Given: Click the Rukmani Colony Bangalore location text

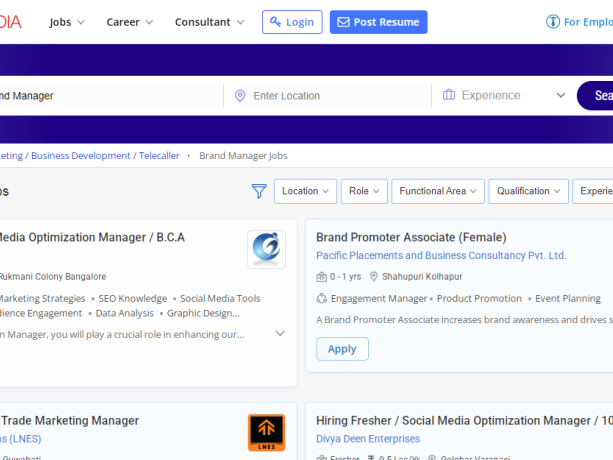Looking at the screenshot, I should point(53,277).
